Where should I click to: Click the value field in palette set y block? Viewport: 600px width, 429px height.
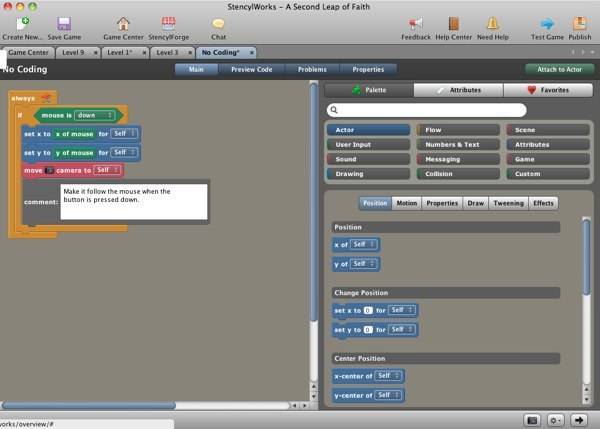click(x=368, y=329)
